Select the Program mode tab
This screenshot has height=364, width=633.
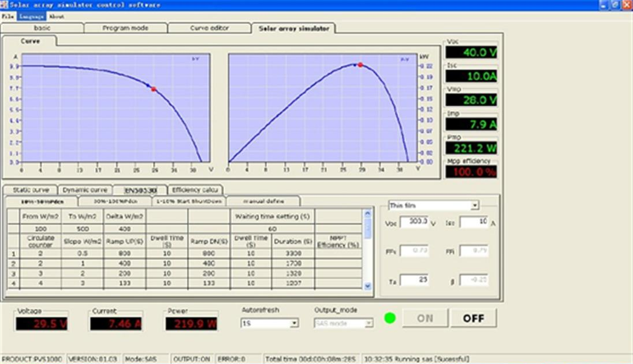pos(125,28)
